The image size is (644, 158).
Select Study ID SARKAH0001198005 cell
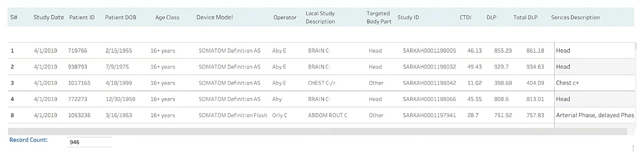429,50
